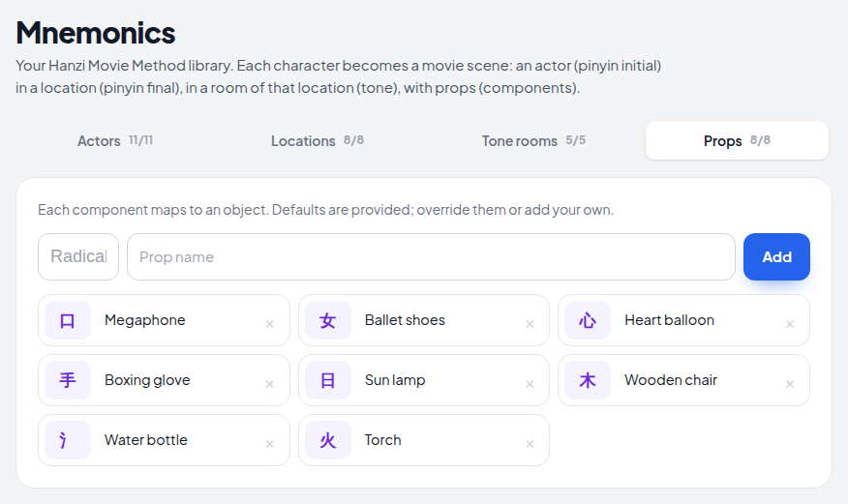Click the Wooden chair label

[671, 380]
